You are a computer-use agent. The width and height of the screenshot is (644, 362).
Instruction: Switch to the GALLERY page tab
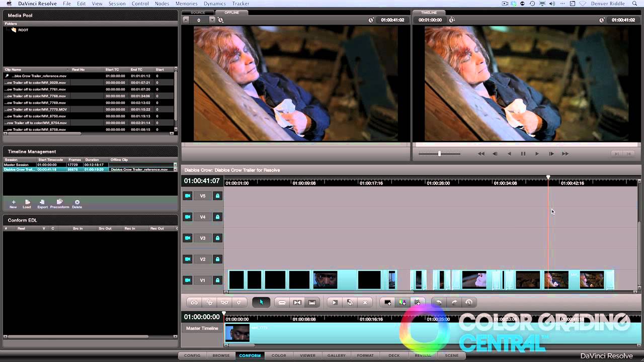(337, 355)
